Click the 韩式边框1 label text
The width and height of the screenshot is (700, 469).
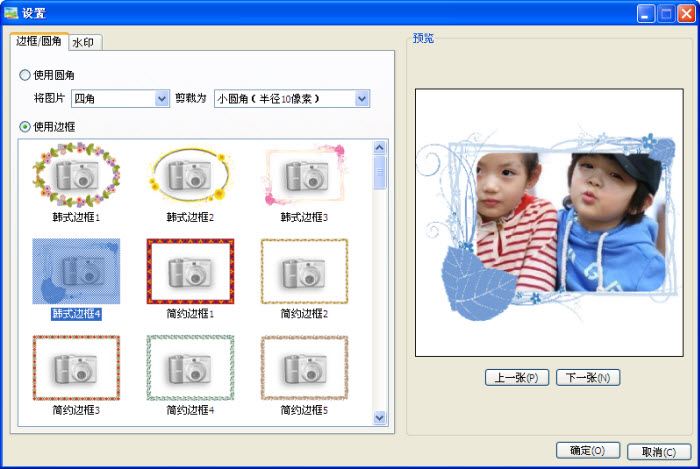tap(76, 217)
